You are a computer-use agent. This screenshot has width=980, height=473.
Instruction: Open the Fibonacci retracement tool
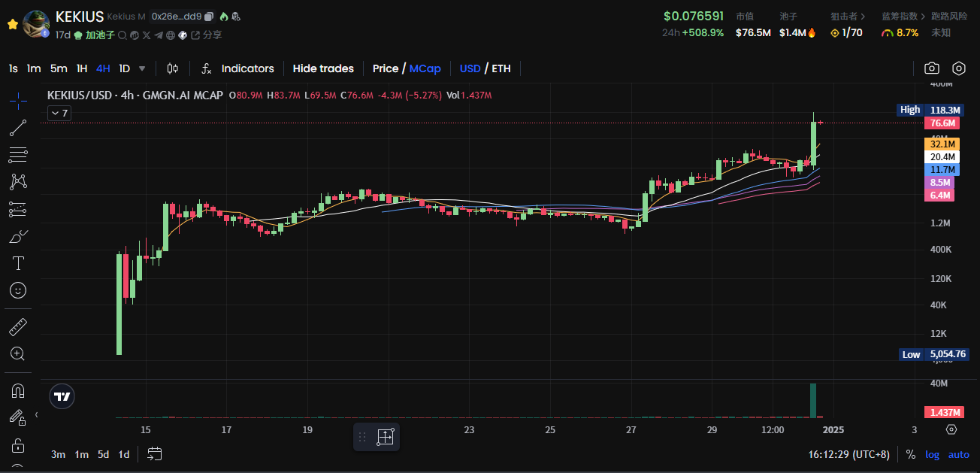point(18,155)
